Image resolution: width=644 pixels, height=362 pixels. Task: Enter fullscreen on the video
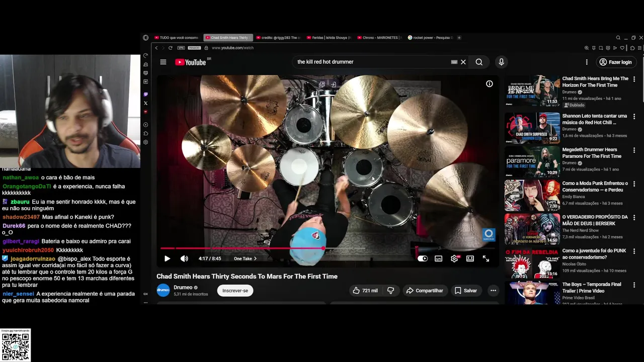pos(486,258)
